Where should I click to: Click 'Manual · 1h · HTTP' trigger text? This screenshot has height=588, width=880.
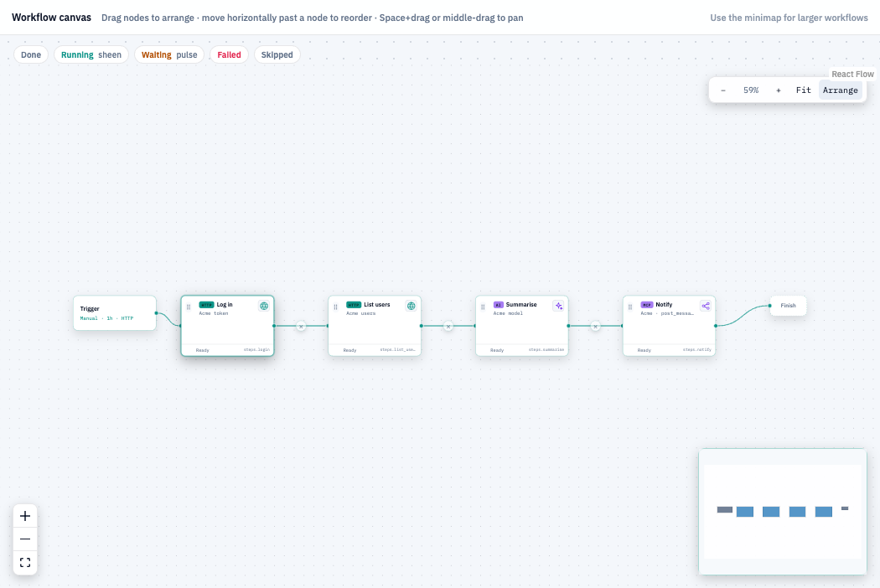click(106, 318)
